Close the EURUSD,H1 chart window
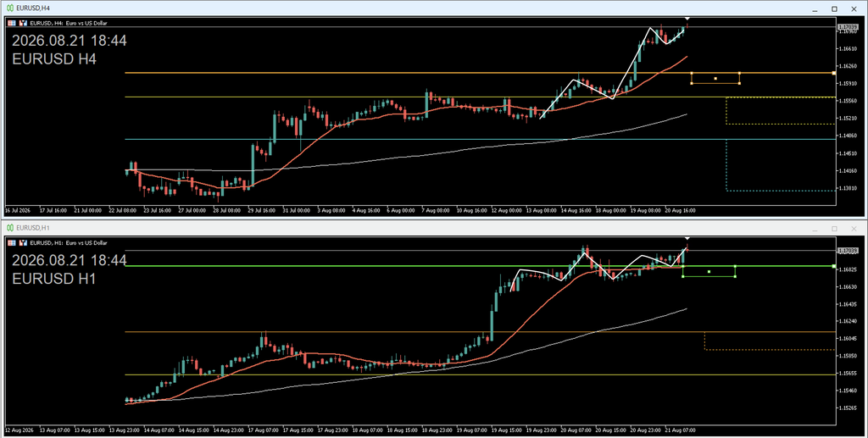 click(854, 229)
